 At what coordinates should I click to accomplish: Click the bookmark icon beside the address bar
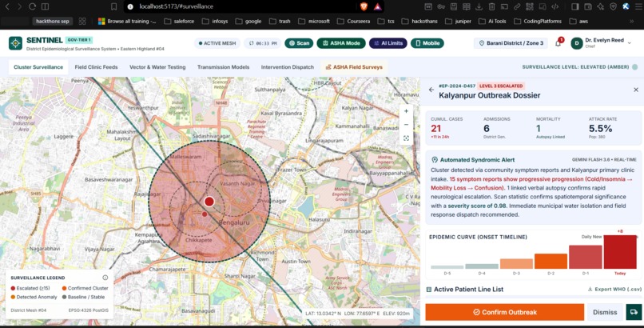tap(113, 6)
